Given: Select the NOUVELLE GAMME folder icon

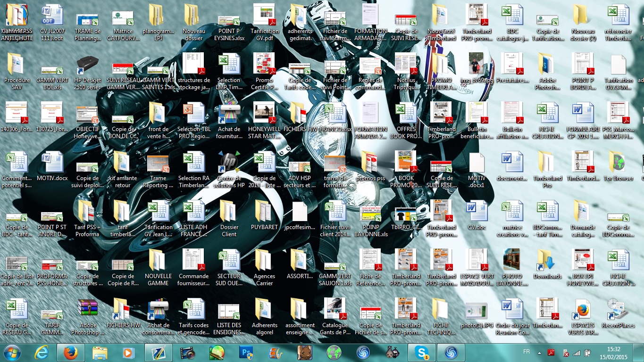Looking at the screenshot, I should (158, 260).
